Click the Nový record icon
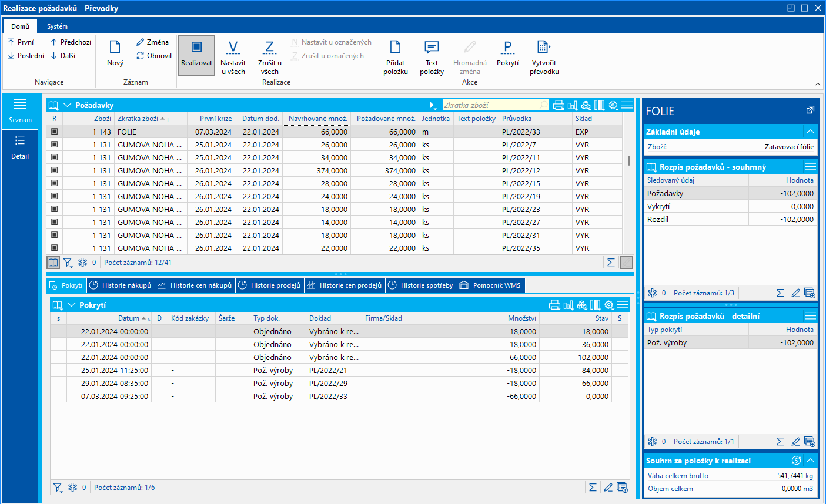The height and width of the screenshot is (504, 826). coord(115,48)
